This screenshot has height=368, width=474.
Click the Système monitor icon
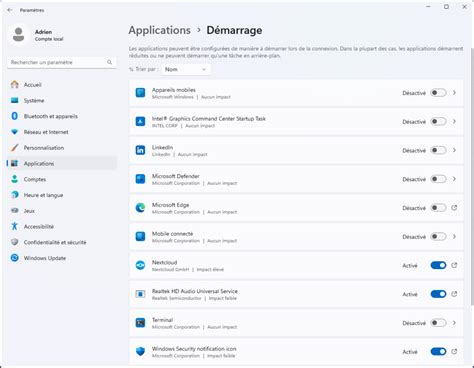coord(14,100)
